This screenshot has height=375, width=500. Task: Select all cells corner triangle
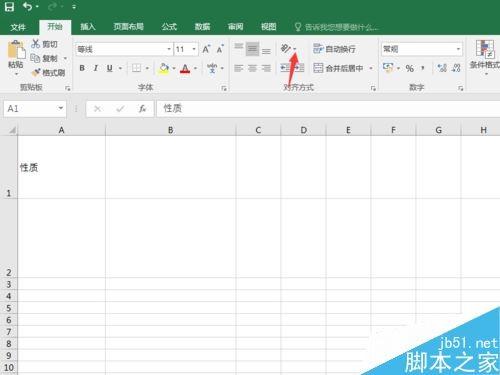[11, 130]
